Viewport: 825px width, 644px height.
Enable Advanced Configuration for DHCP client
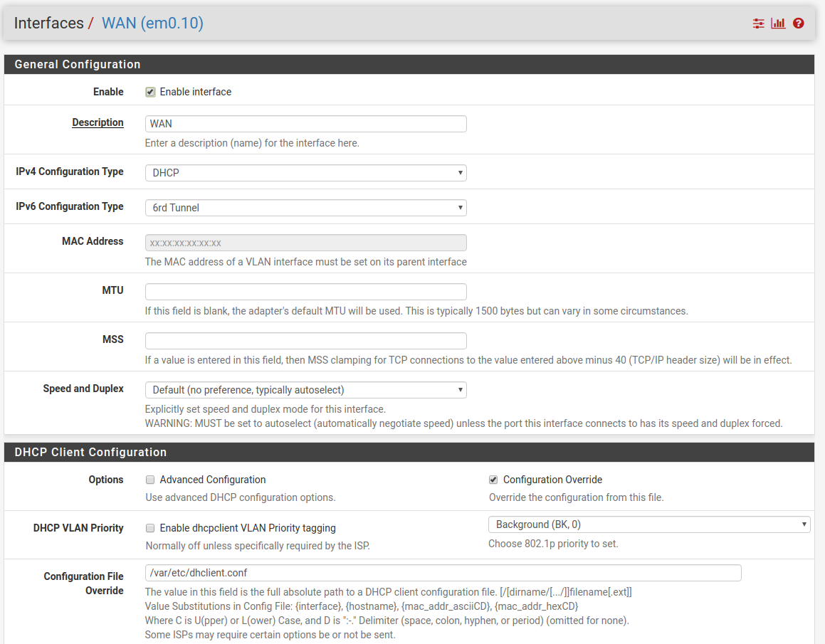pyautogui.click(x=150, y=480)
